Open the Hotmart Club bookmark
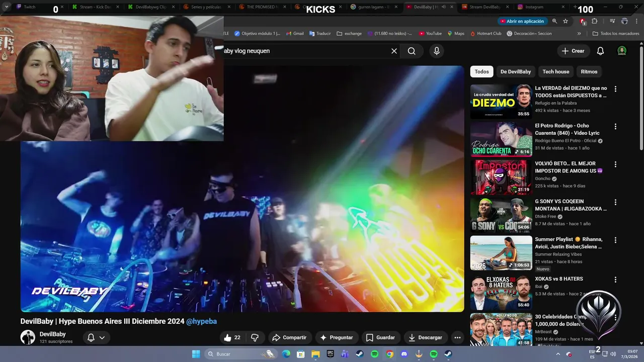This screenshot has width=644, height=362. point(486,34)
